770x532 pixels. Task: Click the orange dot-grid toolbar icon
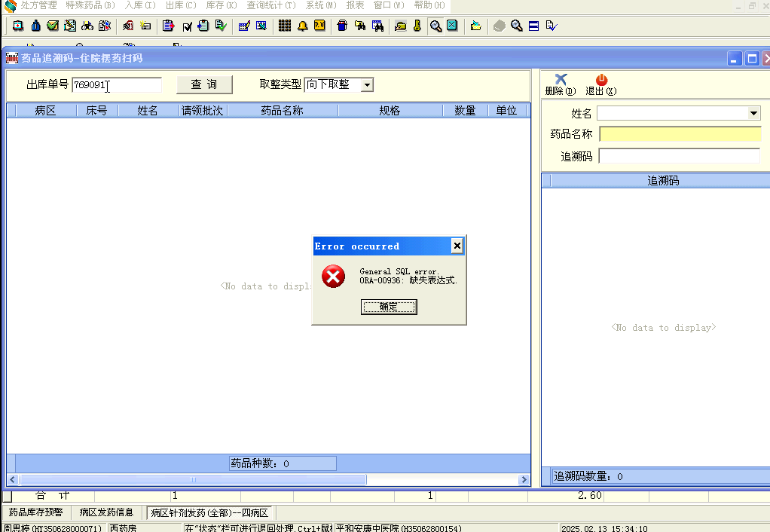click(x=284, y=26)
